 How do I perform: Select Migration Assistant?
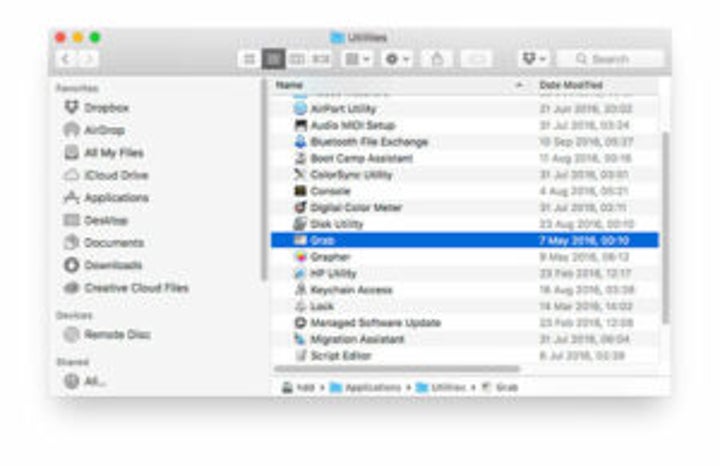click(464, 339)
